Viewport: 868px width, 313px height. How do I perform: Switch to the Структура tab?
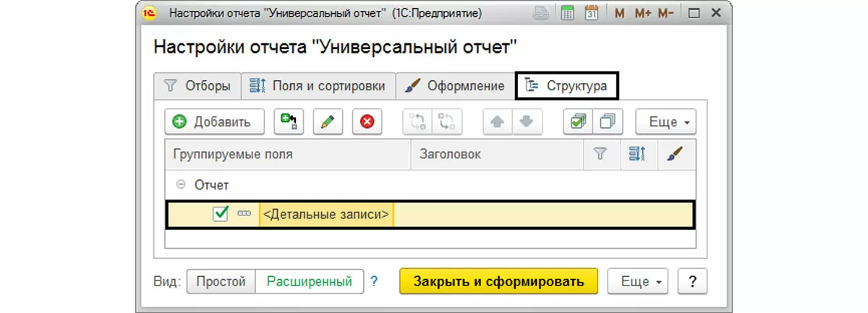pyautogui.click(x=566, y=85)
